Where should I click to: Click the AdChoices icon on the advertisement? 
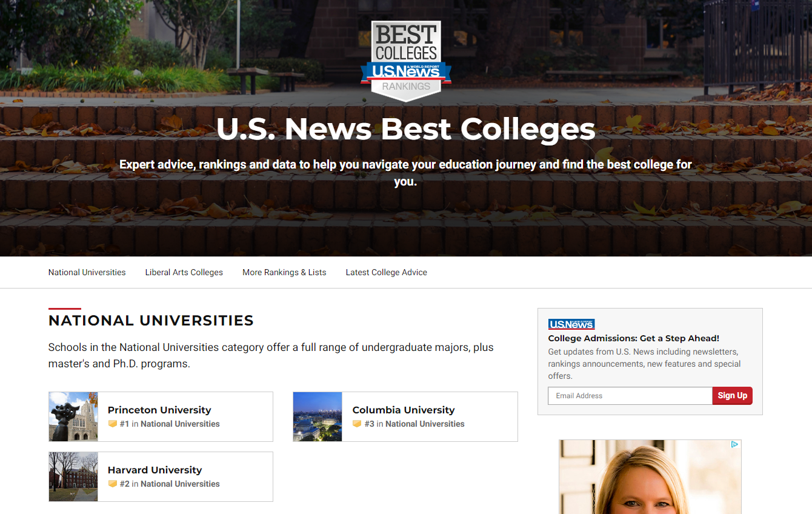[734, 445]
